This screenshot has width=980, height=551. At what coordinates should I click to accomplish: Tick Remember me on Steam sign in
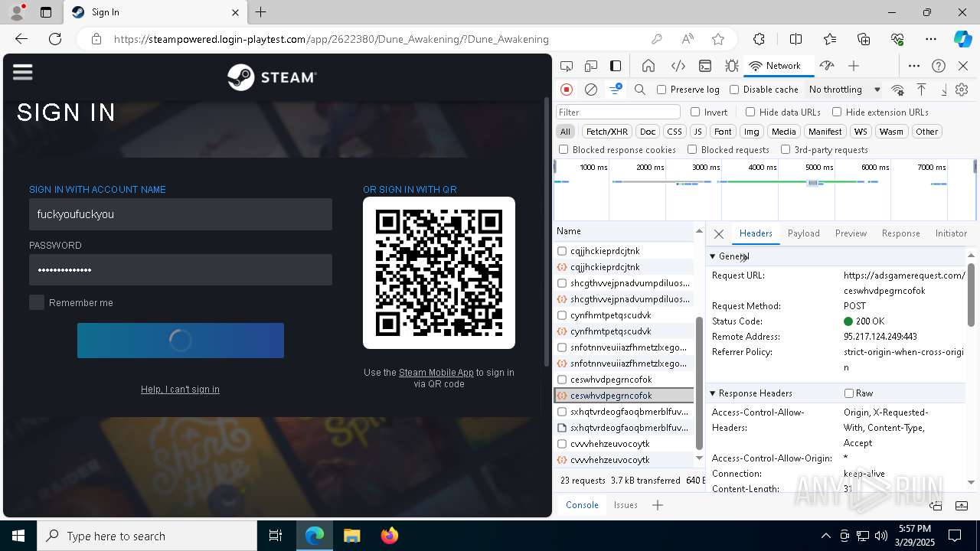[x=37, y=302]
